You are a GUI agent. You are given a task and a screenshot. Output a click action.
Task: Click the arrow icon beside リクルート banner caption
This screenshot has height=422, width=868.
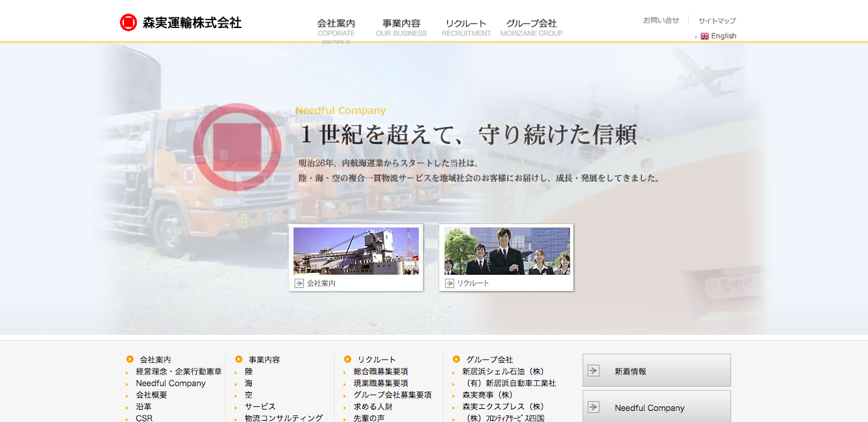pyautogui.click(x=449, y=283)
